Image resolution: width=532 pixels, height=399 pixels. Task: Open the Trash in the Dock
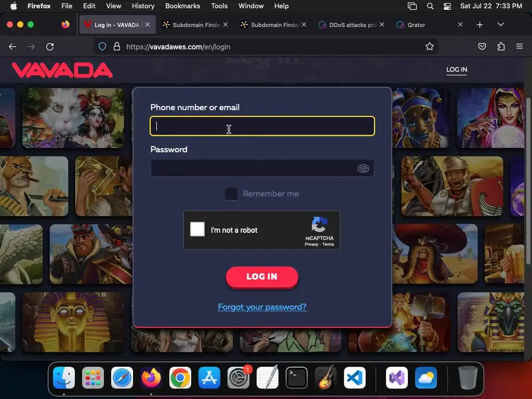[468, 378]
